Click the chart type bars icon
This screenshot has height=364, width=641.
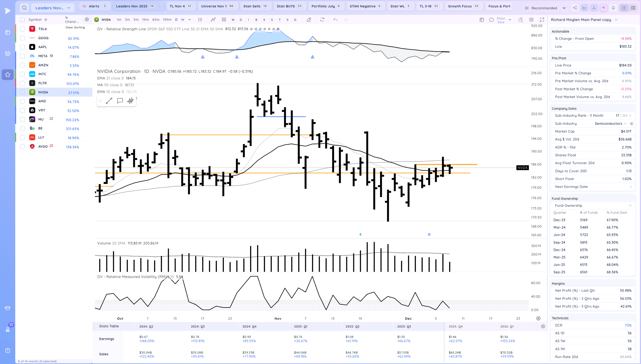point(200,20)
